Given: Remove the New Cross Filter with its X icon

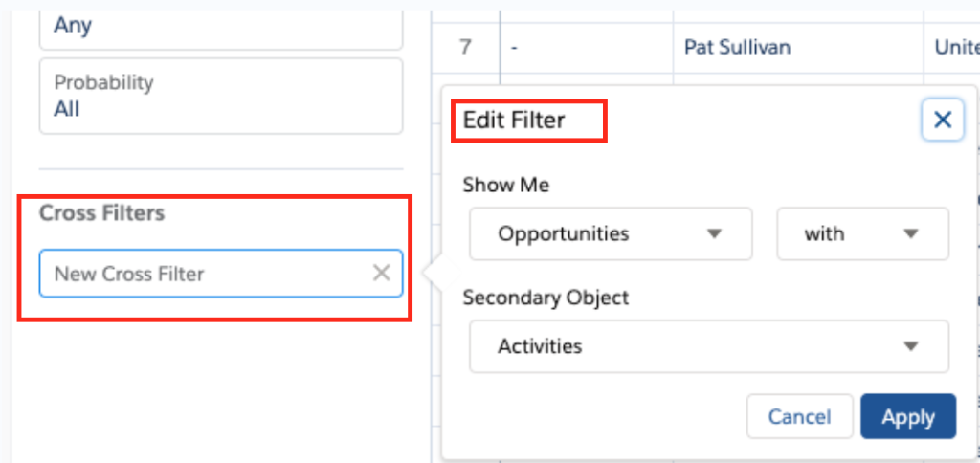Looking at the screenshot, I should 381,273.
